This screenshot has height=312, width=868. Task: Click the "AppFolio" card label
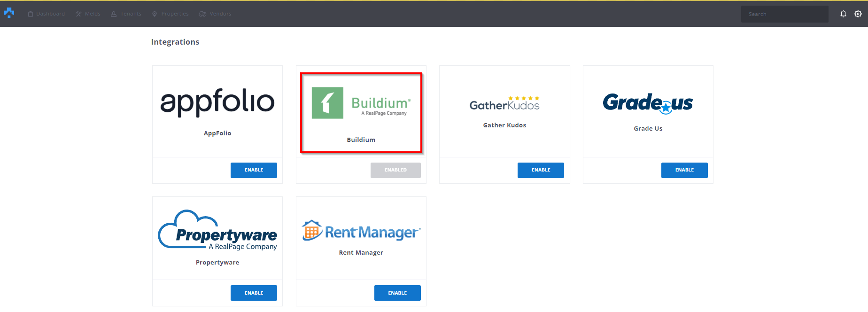click(x=217, y=133)
